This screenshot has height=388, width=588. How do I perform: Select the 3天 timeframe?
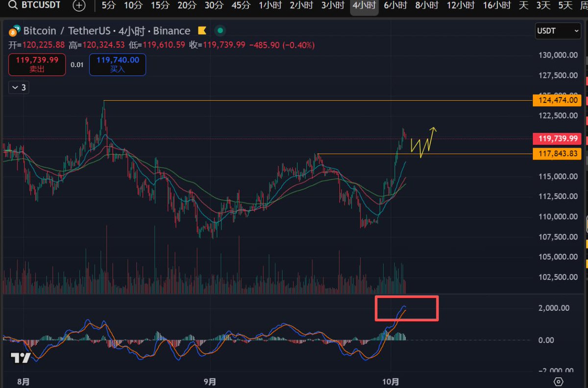pos(543,6)
